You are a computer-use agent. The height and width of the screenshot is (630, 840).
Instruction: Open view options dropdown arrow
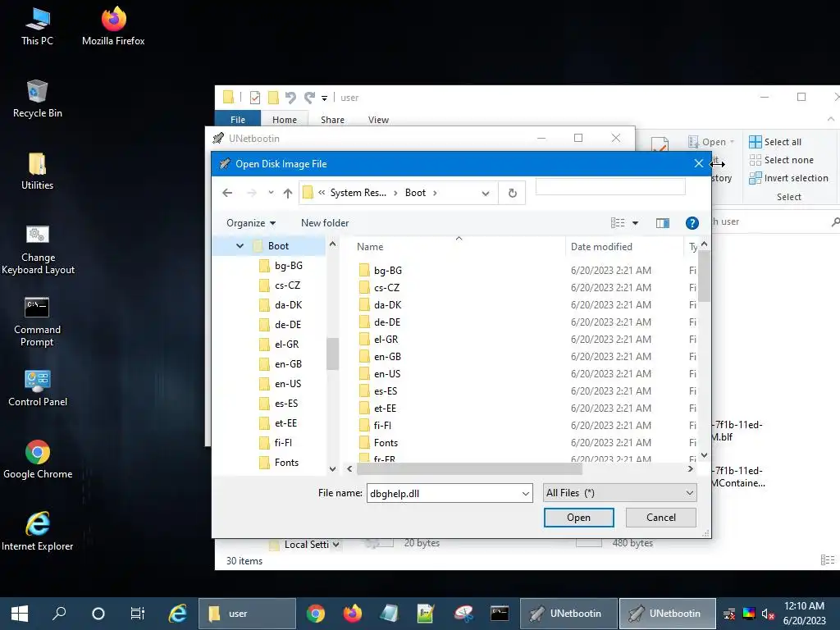coord(636,223)
